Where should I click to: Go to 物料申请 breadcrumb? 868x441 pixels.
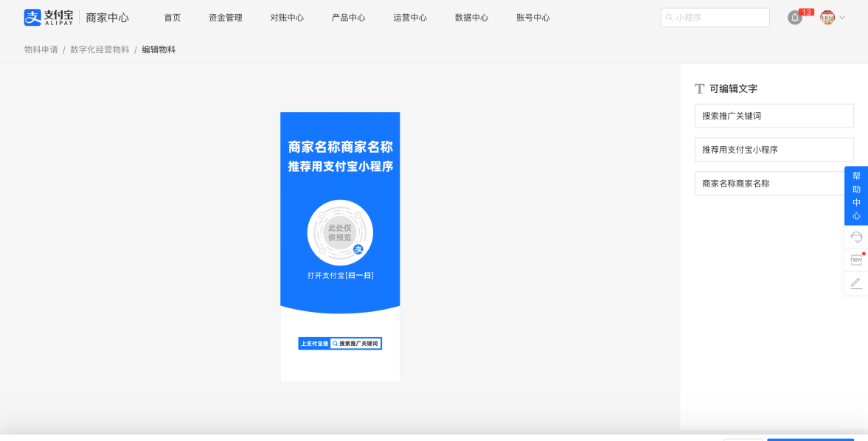click(41, 50)
